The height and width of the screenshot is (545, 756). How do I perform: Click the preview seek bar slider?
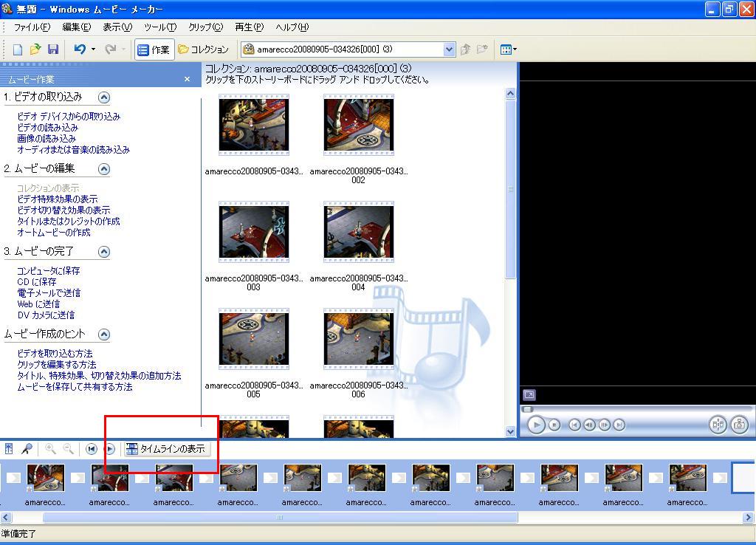528,409
